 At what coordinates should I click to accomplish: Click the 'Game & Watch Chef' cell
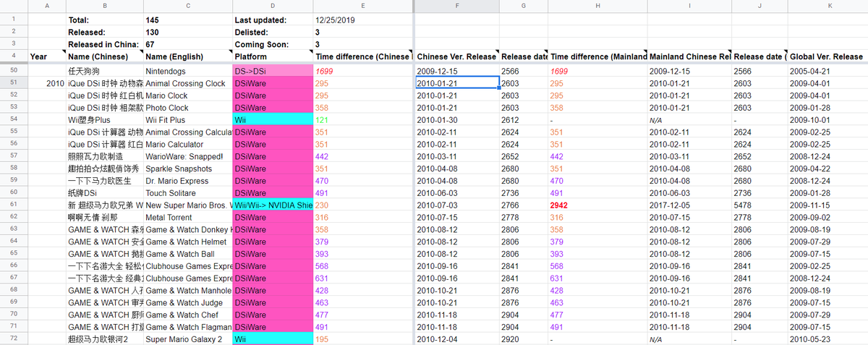point(188,315)
